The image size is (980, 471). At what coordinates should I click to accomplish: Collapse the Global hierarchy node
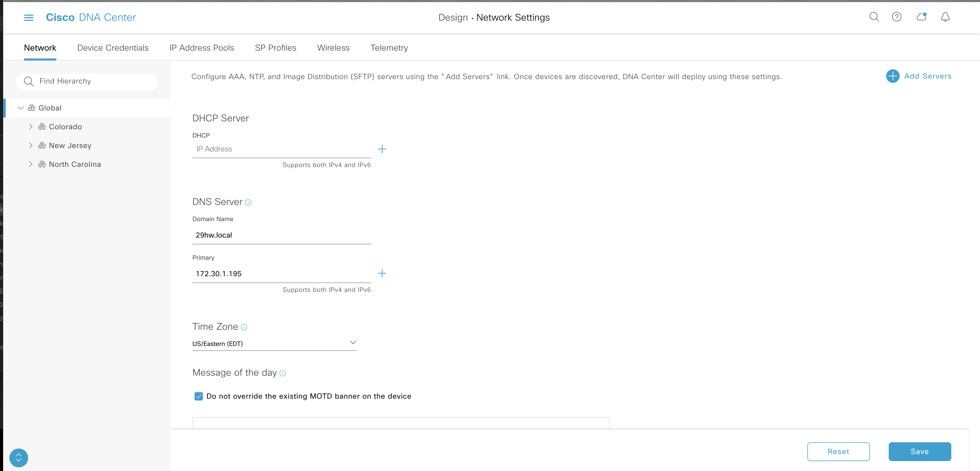[21, 108]
